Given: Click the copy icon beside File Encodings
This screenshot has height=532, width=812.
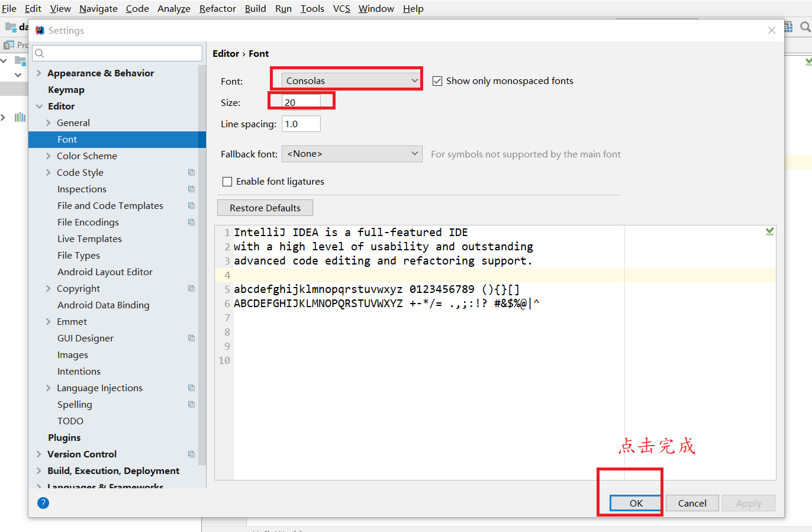Looking at the screenshot, I should pos(191,223).
